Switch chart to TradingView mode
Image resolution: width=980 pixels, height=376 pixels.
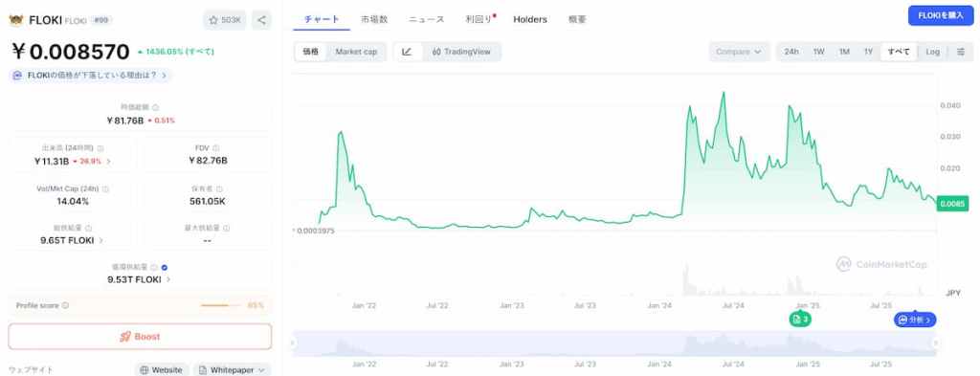(461, 52)
